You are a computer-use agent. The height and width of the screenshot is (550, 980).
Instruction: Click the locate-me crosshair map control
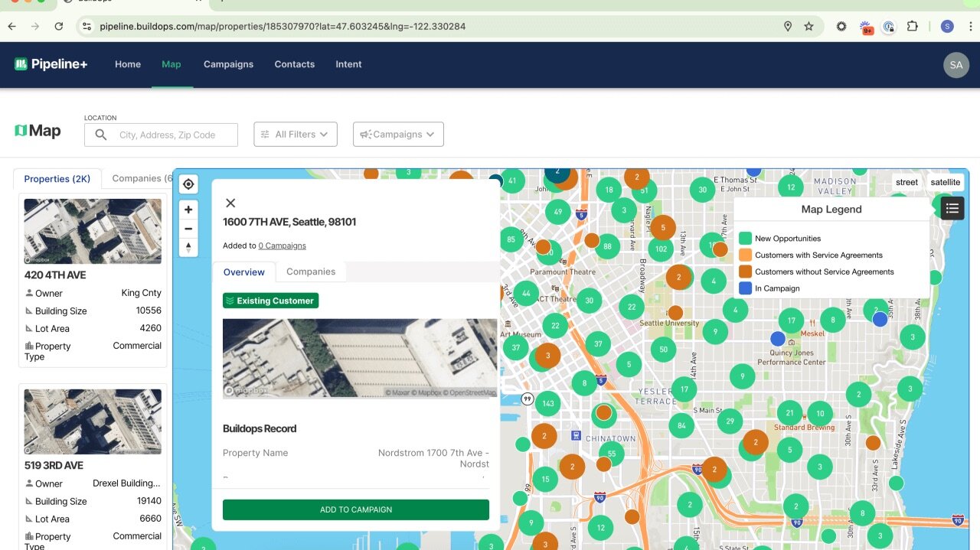[x=188, y=184]
